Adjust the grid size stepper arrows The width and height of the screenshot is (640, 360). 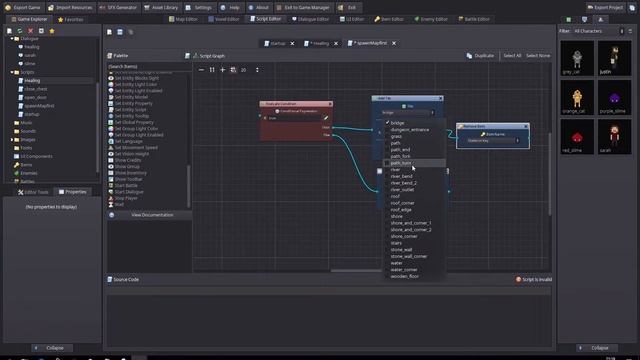tap(257, 70)
